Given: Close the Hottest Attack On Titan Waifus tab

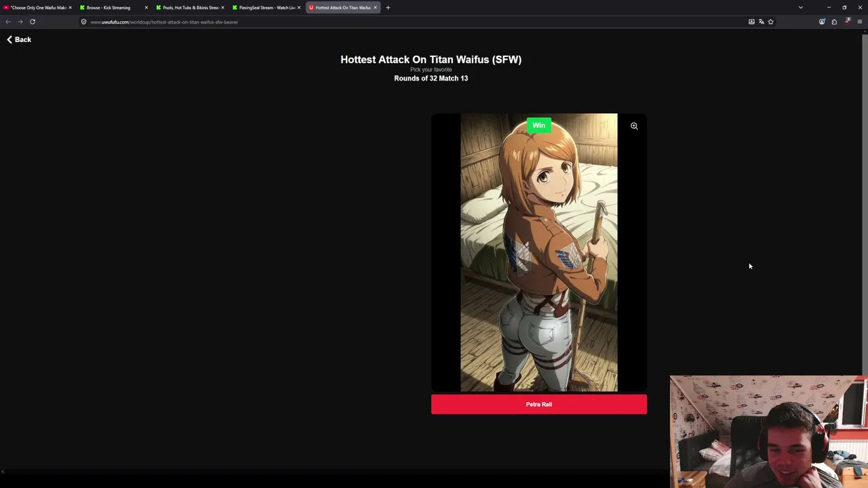Looking at the screenshot, I should (375, 7).
